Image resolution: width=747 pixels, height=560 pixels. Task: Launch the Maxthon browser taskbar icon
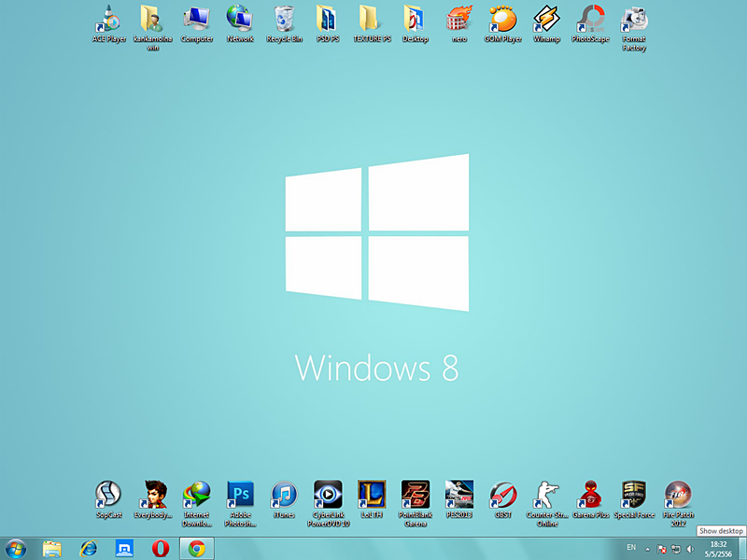click(x=124, y=549)
